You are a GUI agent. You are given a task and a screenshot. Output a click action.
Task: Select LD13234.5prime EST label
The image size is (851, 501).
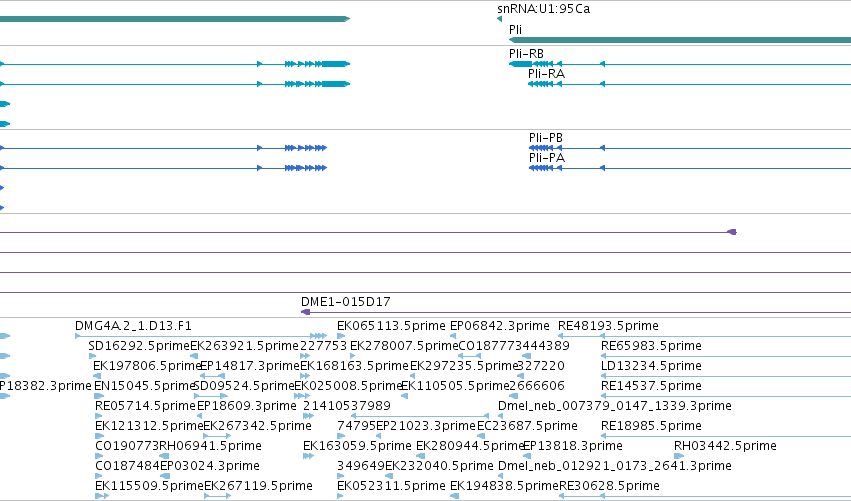pos(651,366)
